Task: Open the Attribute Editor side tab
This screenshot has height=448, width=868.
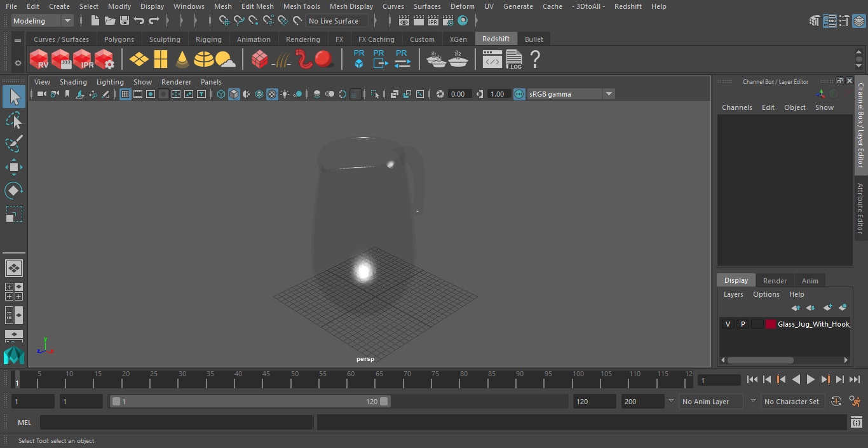Action: pos(861,208)
